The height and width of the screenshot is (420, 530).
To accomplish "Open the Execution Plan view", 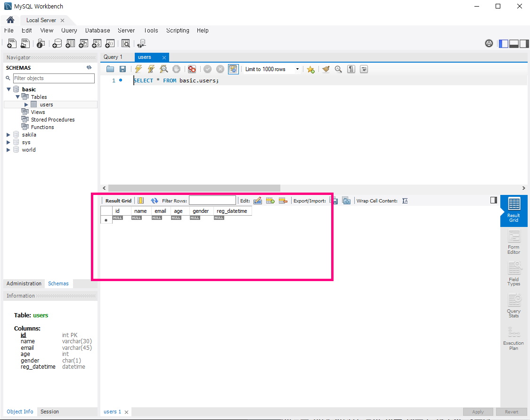I will (x=514, y=338).
